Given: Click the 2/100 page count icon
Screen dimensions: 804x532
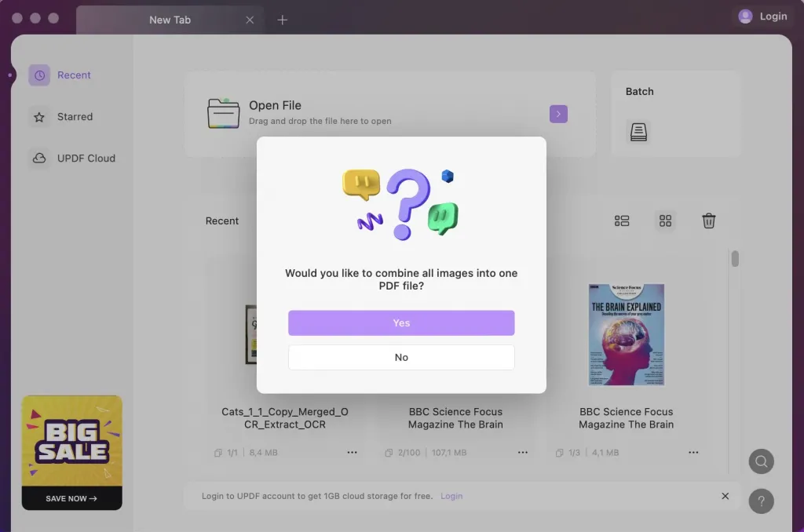Looking at the screenshot, I should tap(389, 453).
